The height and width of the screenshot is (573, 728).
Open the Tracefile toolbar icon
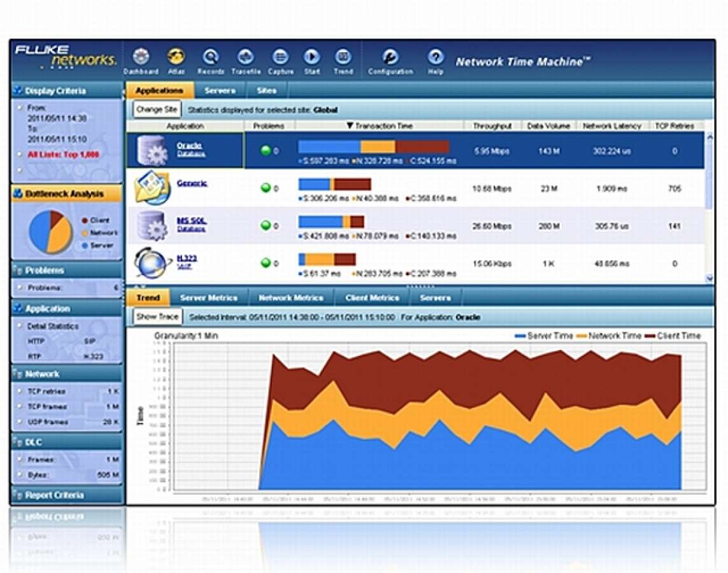pyautogui.click(x=246, y=57)
